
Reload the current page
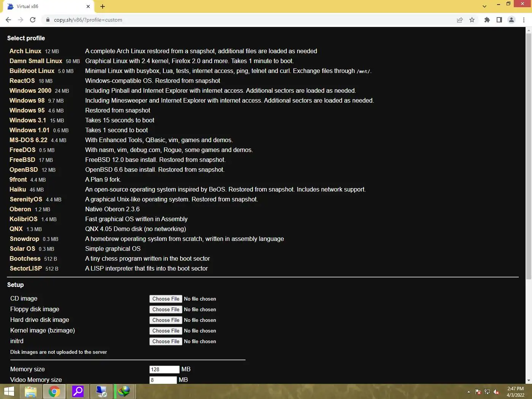tap(33, 20)
